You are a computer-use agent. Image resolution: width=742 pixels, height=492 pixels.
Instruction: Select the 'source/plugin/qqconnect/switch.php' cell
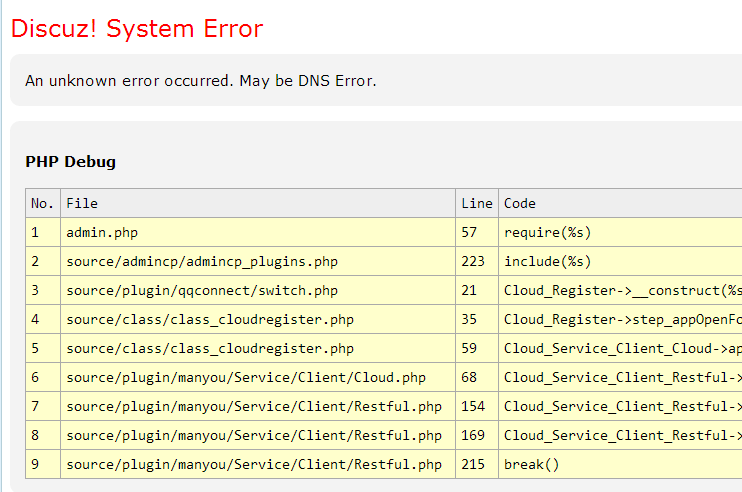point(258,290)
